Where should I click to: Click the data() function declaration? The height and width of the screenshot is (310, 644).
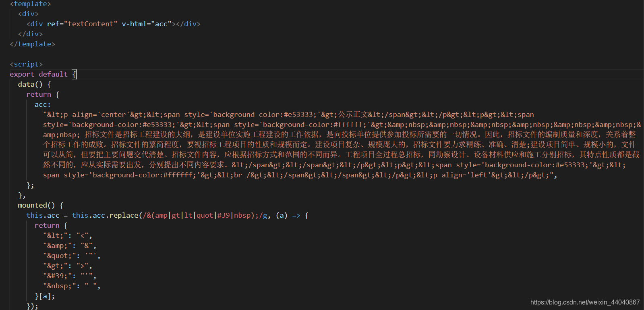point(34,84)
